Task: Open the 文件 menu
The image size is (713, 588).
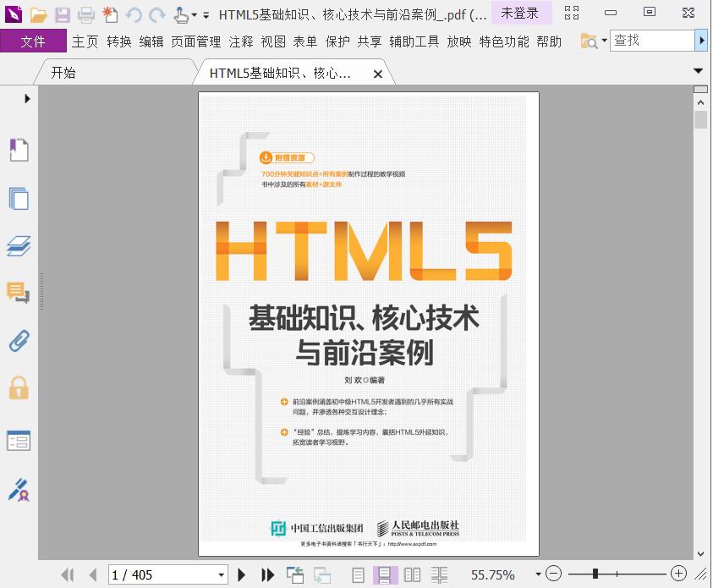Action: tap(33, 41)
